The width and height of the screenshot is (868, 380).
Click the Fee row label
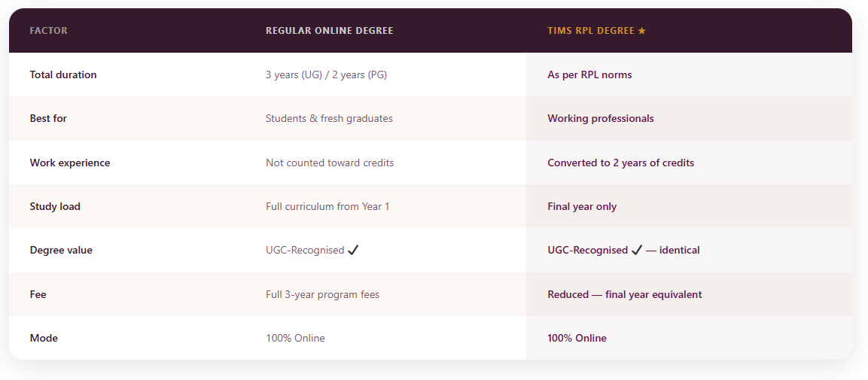(x=38, y=294)
